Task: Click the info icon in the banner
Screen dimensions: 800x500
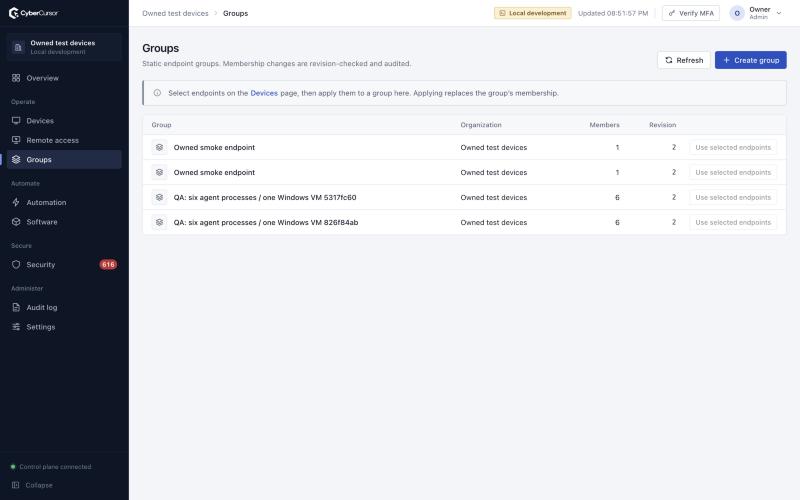Action: pyautogui.click(x=157, y=93)
